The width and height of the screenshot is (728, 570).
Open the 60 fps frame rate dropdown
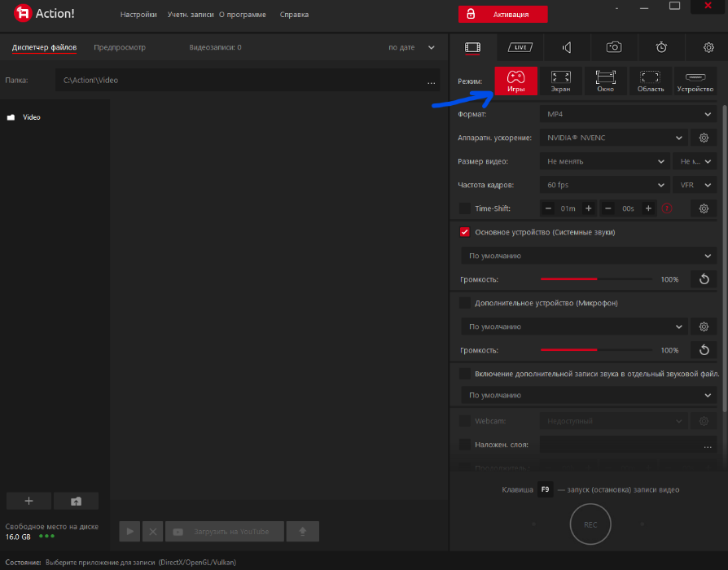[x=604, y=185]
